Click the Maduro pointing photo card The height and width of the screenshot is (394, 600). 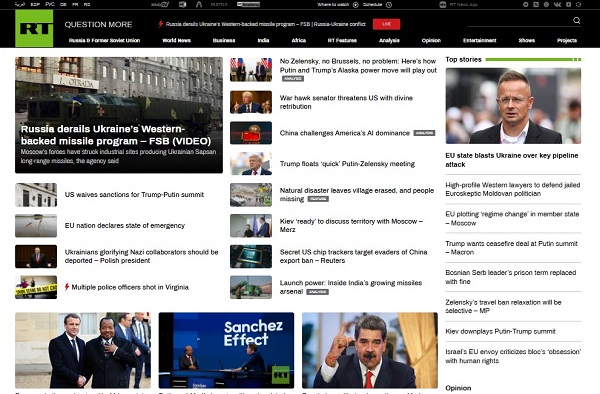tap(370, 350)
